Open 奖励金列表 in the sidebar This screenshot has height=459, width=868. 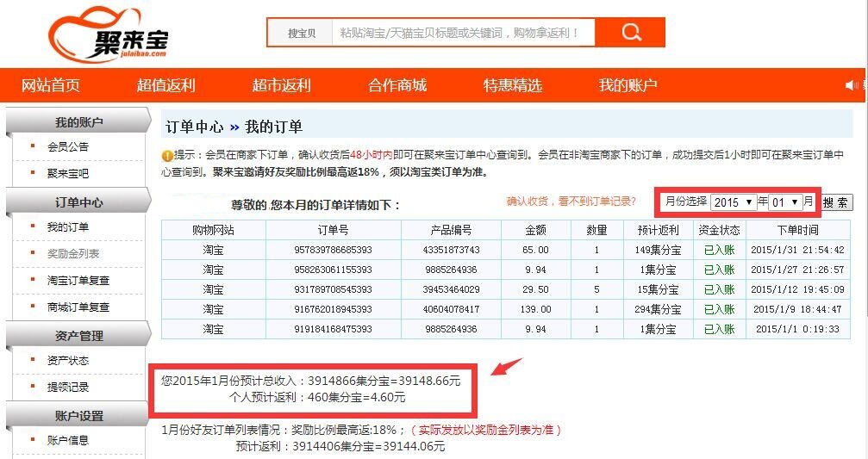(73, 254)
